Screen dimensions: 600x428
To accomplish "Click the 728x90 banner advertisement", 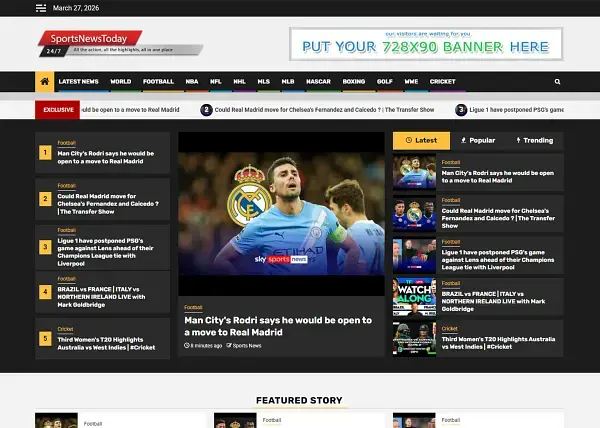I will pos(426,45).
